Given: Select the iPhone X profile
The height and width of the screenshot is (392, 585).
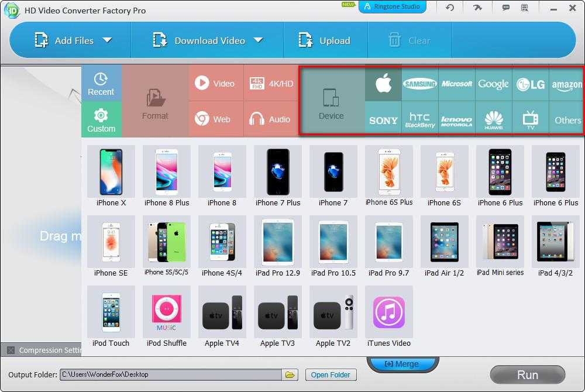Looking at the screenshot, I should [111, 176].
